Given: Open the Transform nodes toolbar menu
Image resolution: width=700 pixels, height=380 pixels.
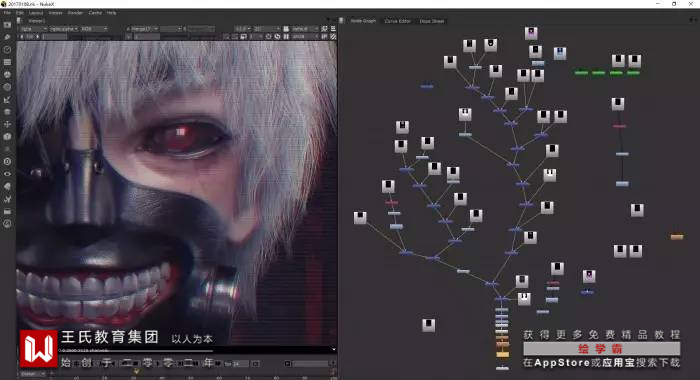Looking at the screenshot, I should (x=7, y=125).
